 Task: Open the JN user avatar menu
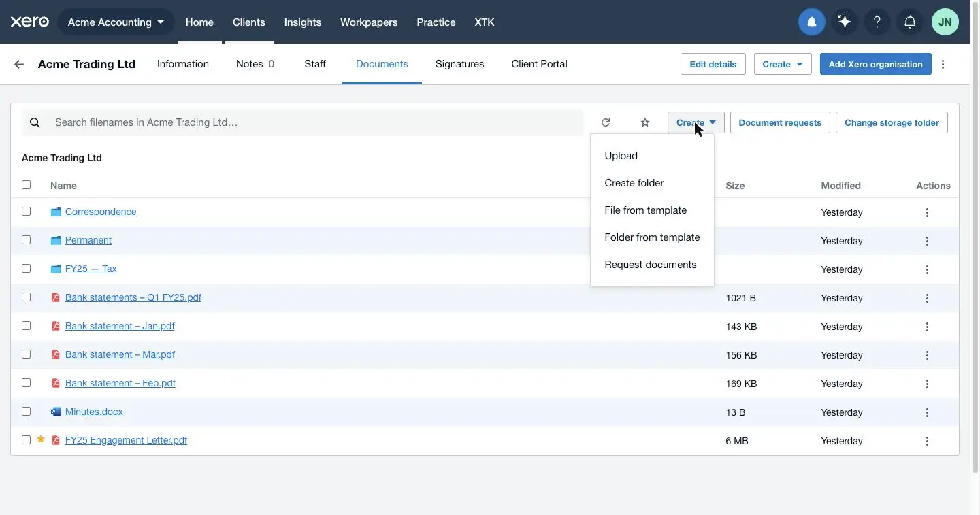[x=945, y=22]
